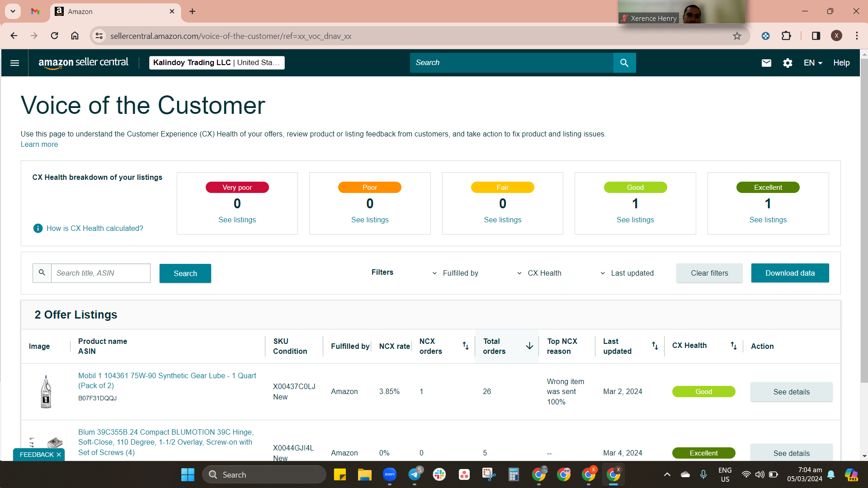Open the Chrome extensions puzzle icon
This screenshot has width=868, height=488.
click(x=786, y=36)
